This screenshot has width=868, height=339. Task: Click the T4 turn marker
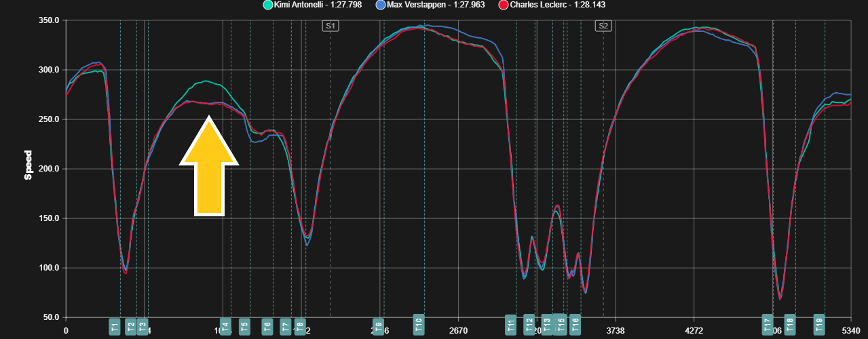[226, 326]
